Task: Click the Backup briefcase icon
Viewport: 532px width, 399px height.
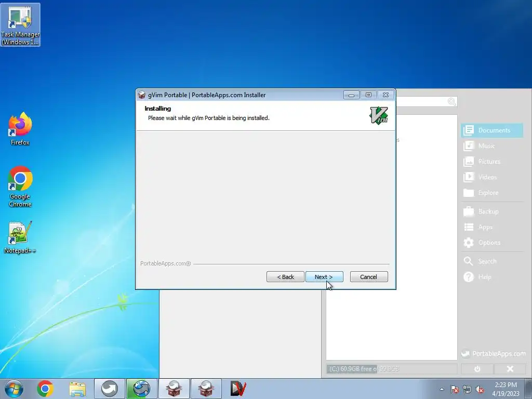Action: click(469, 211)
